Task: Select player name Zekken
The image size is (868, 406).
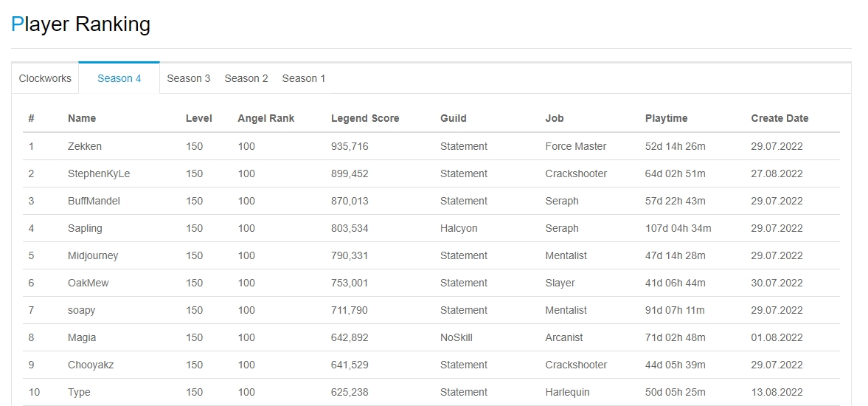Action: pos(85,146)
